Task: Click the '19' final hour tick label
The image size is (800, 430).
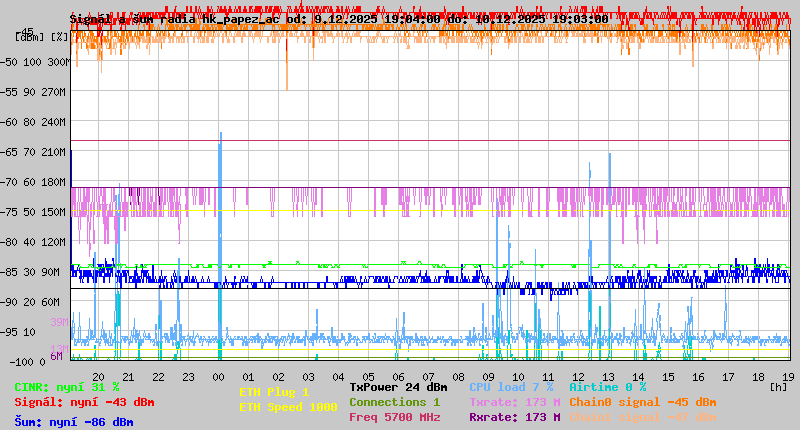Action: click(788, 377)
